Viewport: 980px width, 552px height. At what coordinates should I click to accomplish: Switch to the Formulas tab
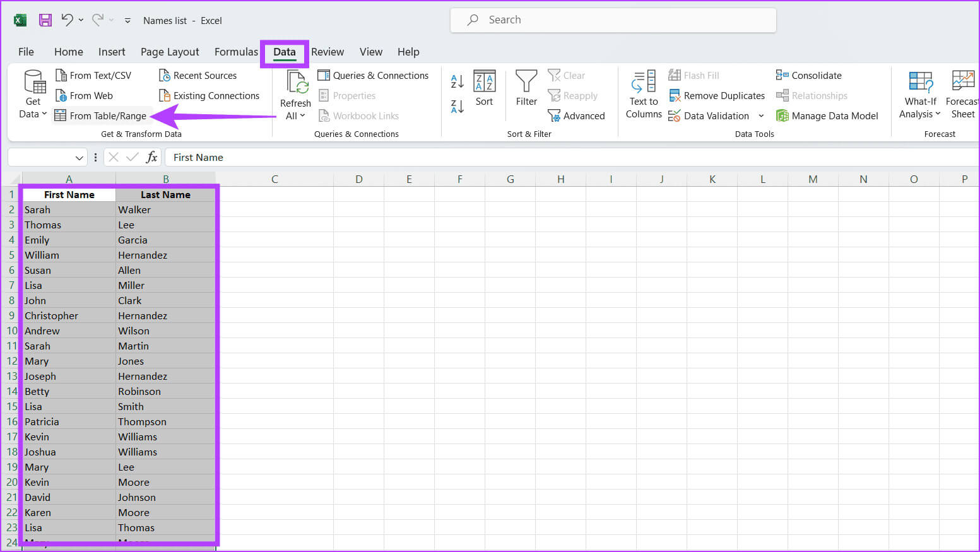click(236, 52)
